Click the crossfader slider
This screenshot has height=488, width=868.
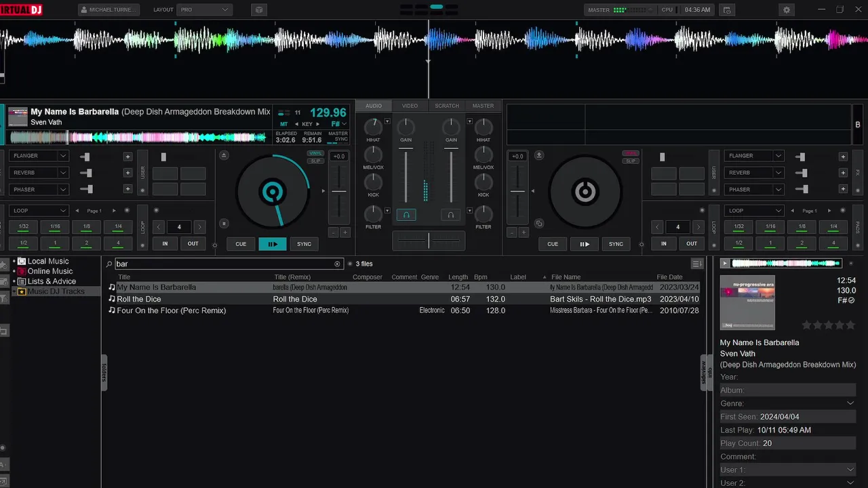(x=429, y=240)
